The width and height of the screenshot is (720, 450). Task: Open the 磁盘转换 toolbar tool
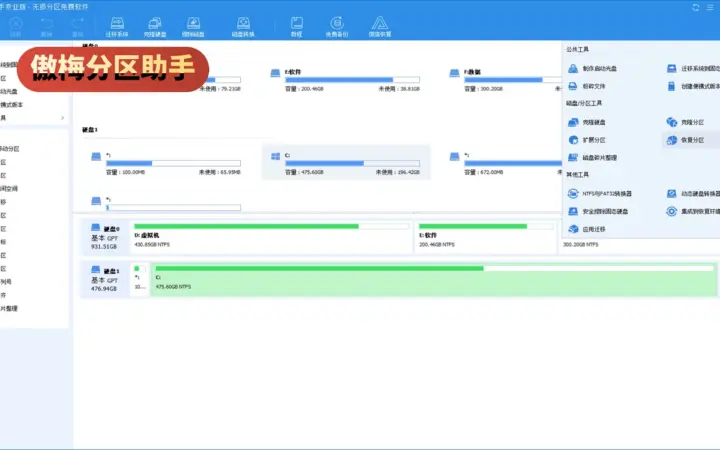(243, 27)
